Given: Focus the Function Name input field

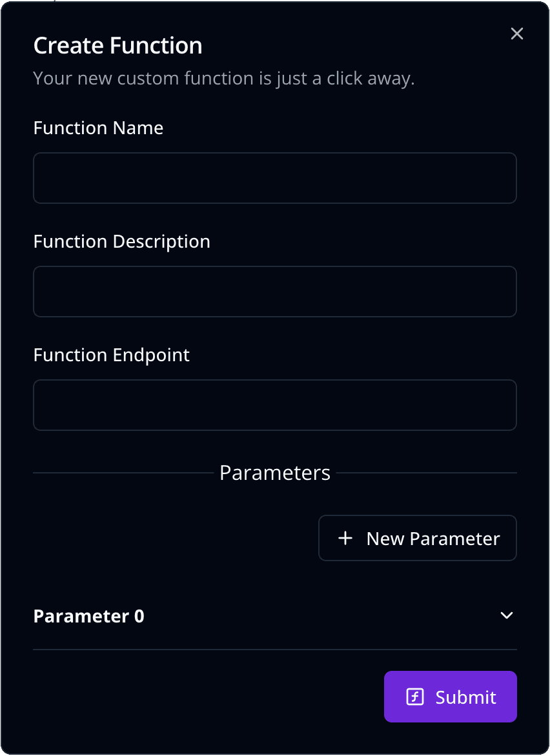Looking at the screenshot, I should (275, 178).
